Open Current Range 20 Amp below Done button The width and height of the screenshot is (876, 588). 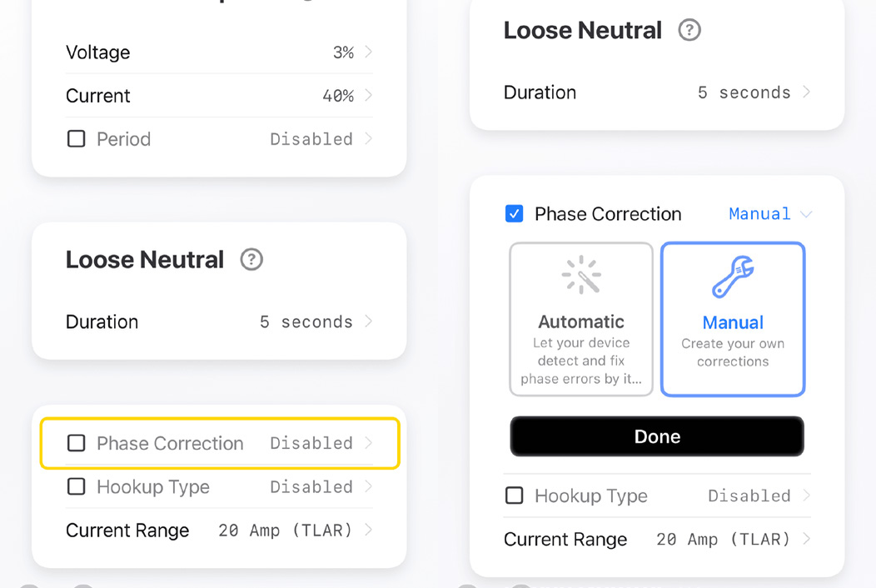point(723,540)
